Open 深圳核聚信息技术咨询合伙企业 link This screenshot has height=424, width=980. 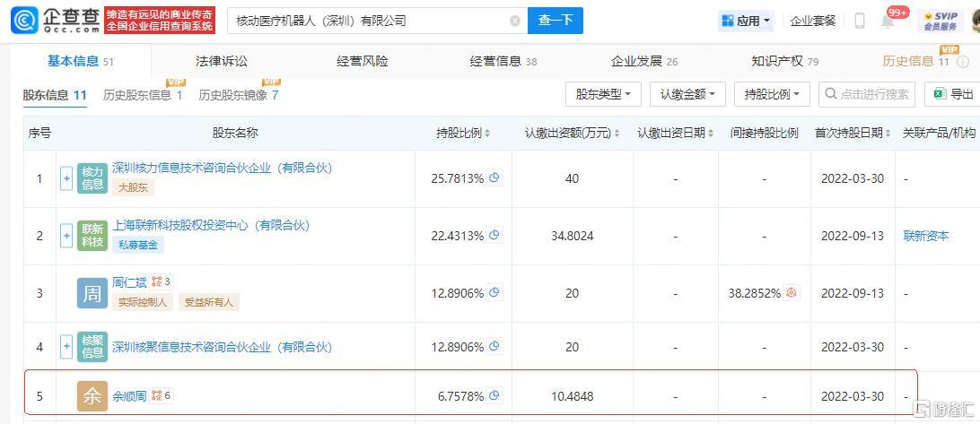222,347
